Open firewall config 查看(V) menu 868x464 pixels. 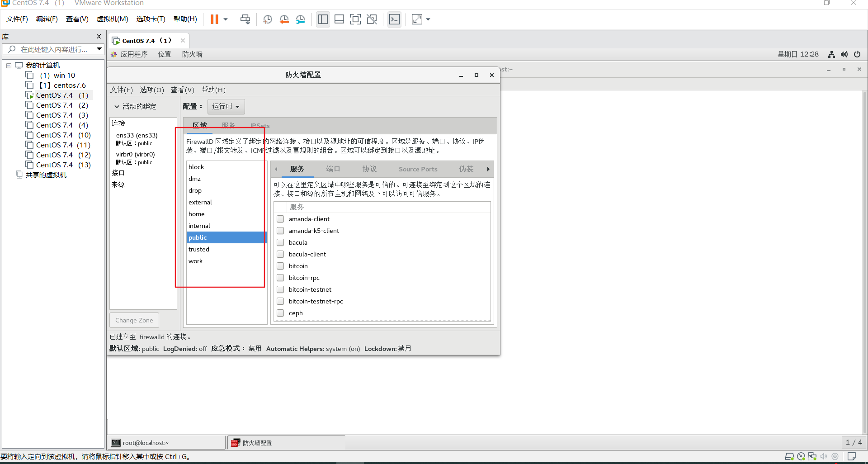183,90
